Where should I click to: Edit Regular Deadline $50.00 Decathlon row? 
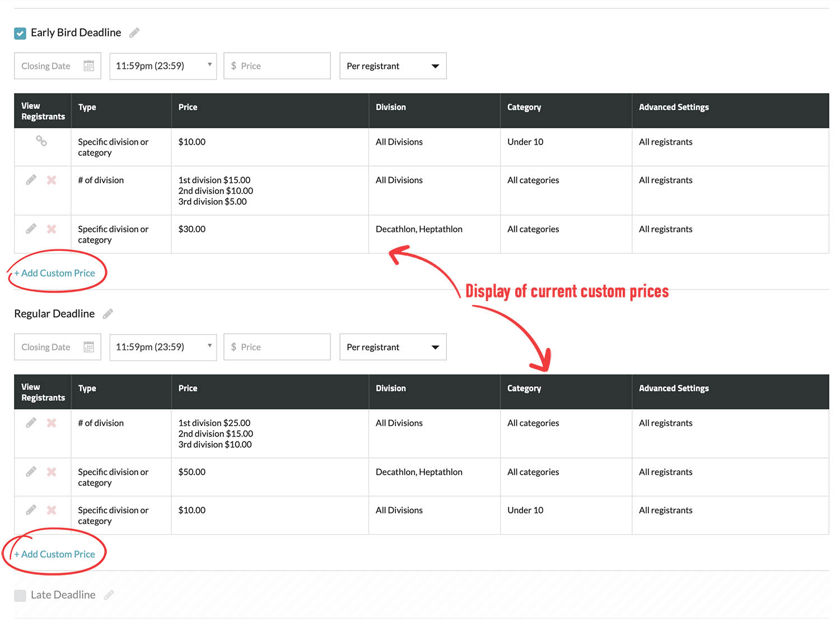click(31, 472)
